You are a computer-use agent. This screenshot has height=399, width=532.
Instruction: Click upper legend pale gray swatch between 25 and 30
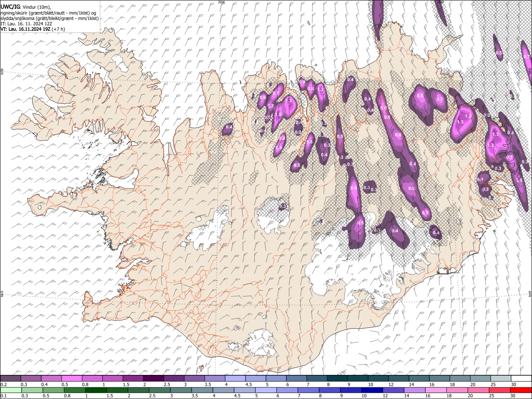(500, 378)
